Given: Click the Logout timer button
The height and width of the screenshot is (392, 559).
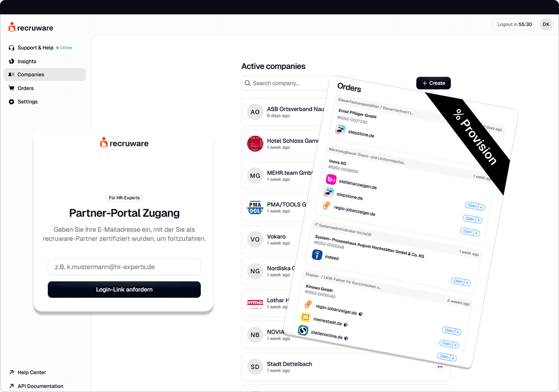Looking at the screenshot, I should pyautogui.click(x=515, y=24).
